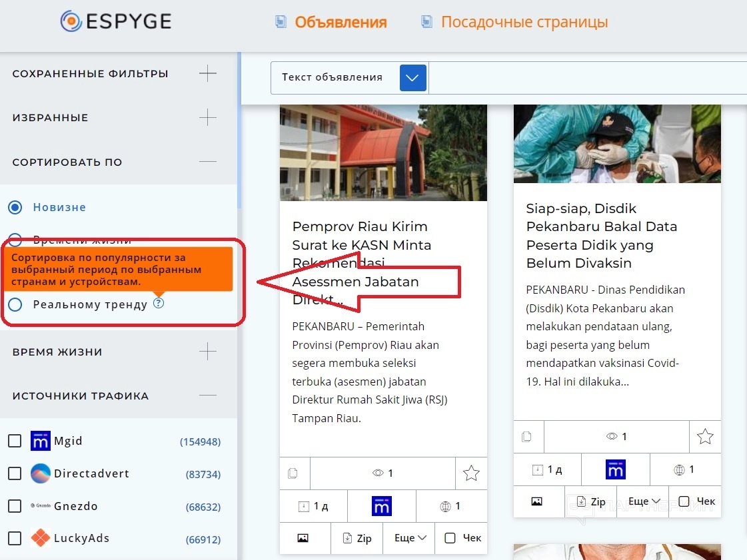The image size is (747, 560).
Task: Collapse the Сортировать по section
Action: (208, 162)
